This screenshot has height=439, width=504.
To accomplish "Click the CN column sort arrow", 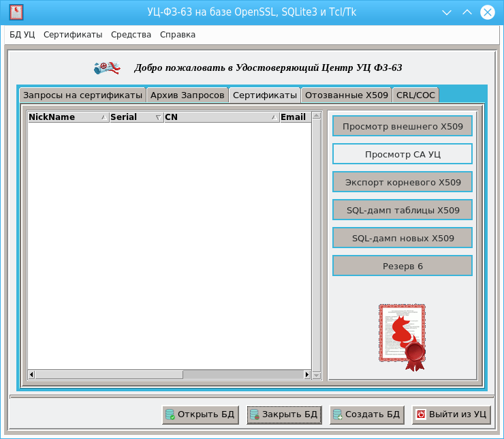I will click(x=274, y=117).
